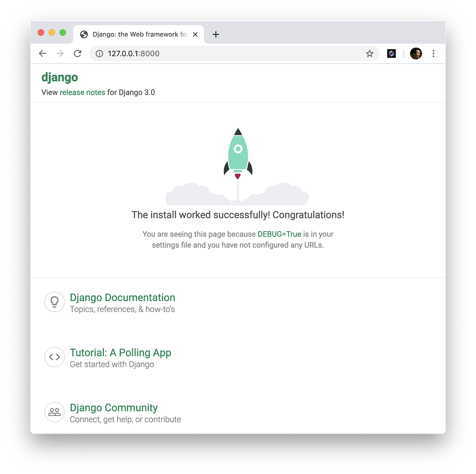This screenshot has height=474, width=476.
Task: Select the code brackets icon beside Tutorial link
Action: [54, 357]
